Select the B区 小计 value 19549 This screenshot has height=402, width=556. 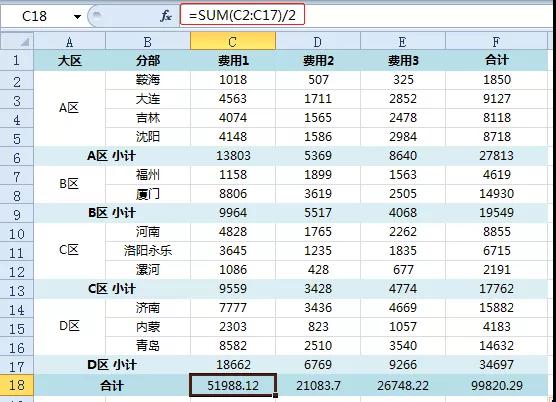(496, 213)
